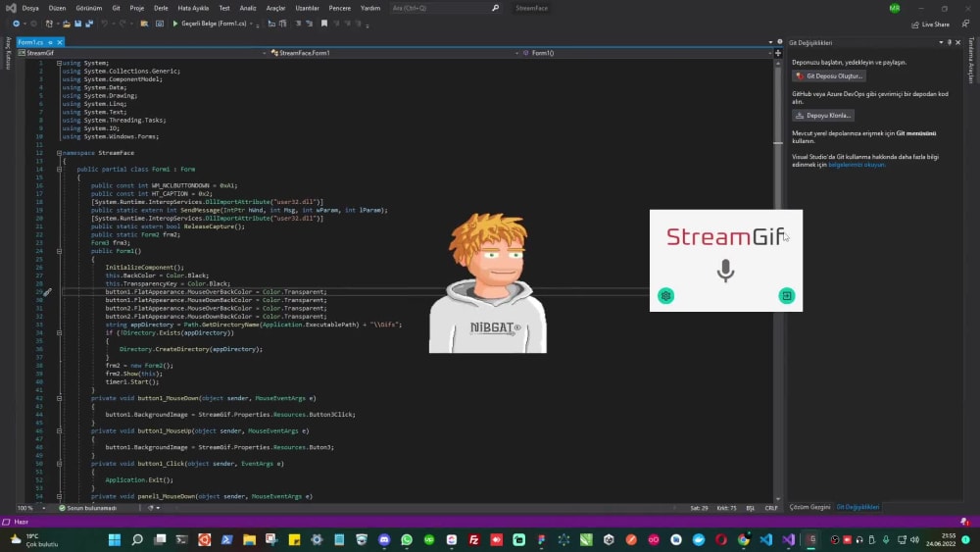Viewport: 980px width, 552px height.
Task: Open the Araç Kutusu side tab
Action: (x=8, y=53)
